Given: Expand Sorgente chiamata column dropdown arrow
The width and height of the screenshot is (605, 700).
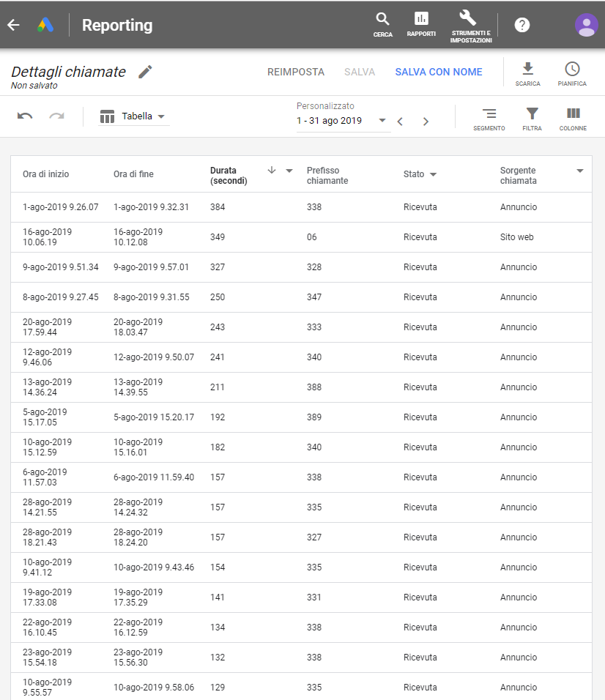Looking at the screenshot, I should (580, 171).
